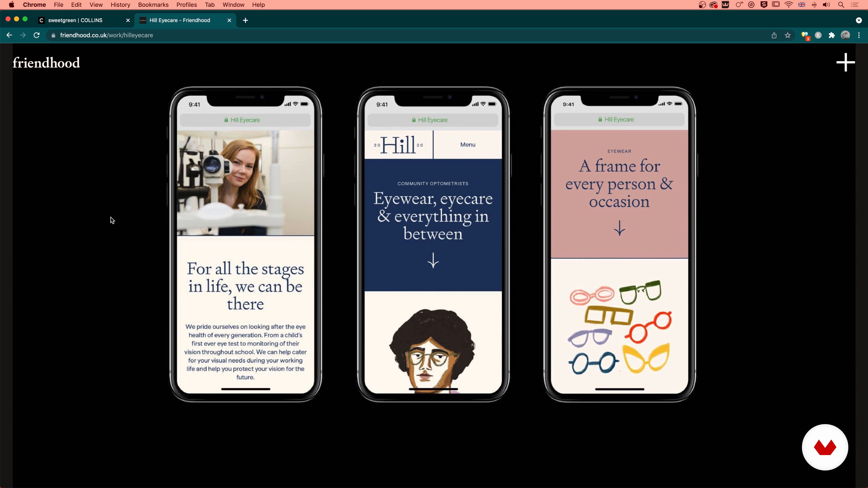Open the Extensions puzzle icon
This screenshot has width=868, height=488.
[x=832, y=35]
